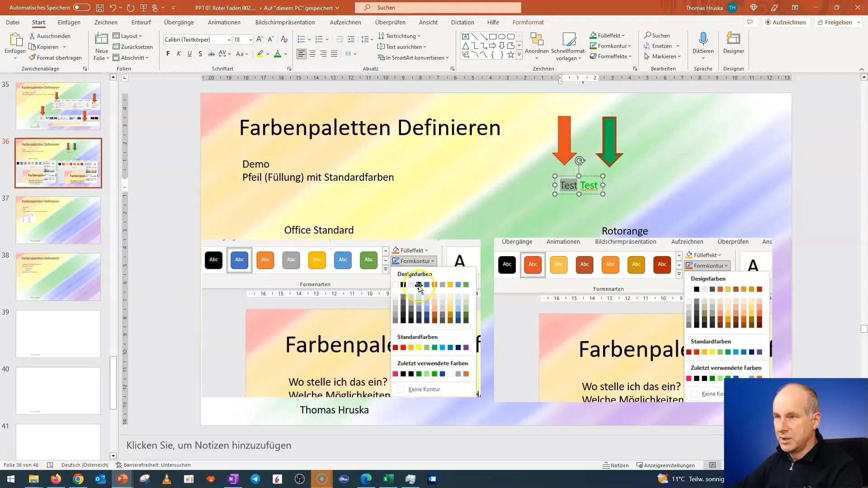Select red swatch in Standardfarben row
The image size is (868, 488).
pos(404,347)
